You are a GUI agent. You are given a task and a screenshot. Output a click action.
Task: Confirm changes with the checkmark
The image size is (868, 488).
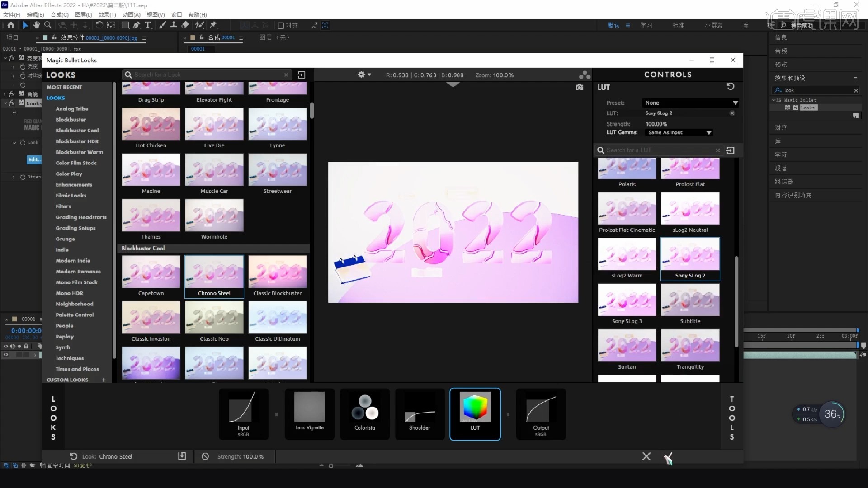pos(668,457)
